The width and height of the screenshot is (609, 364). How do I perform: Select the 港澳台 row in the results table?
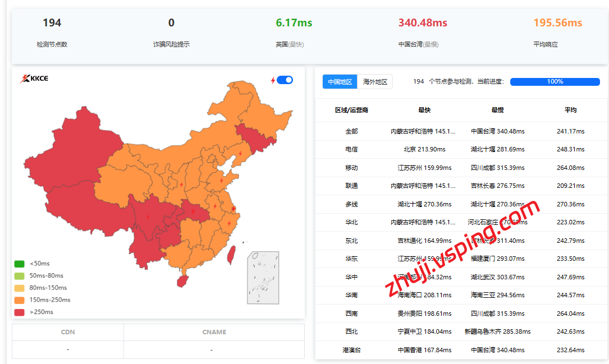(351, 350)
